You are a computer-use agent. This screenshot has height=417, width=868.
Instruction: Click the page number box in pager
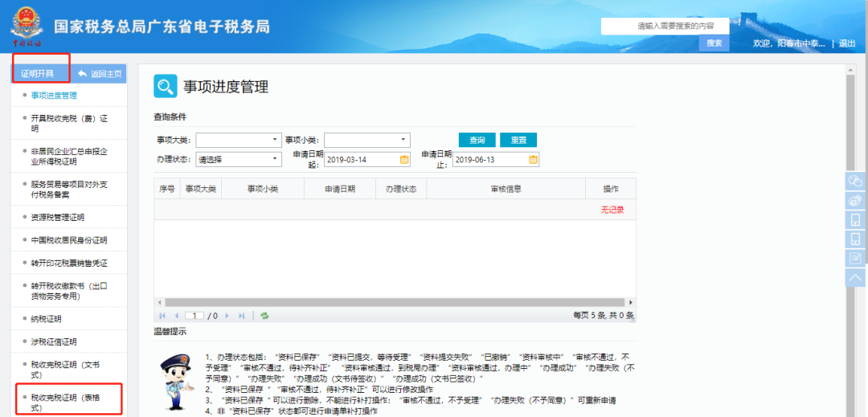click(194, 315)
